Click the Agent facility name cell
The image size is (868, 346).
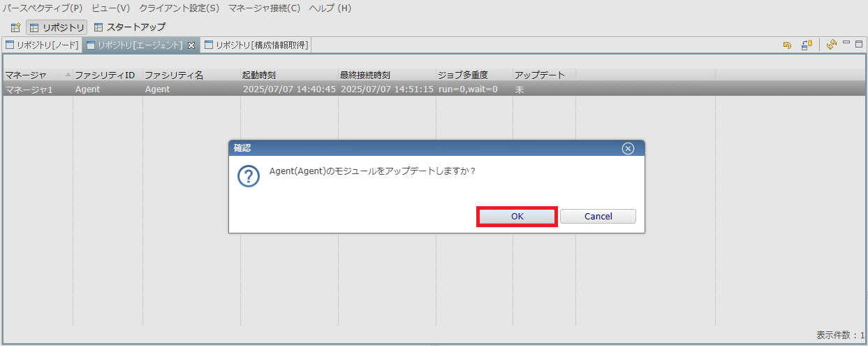click(191, 89)
